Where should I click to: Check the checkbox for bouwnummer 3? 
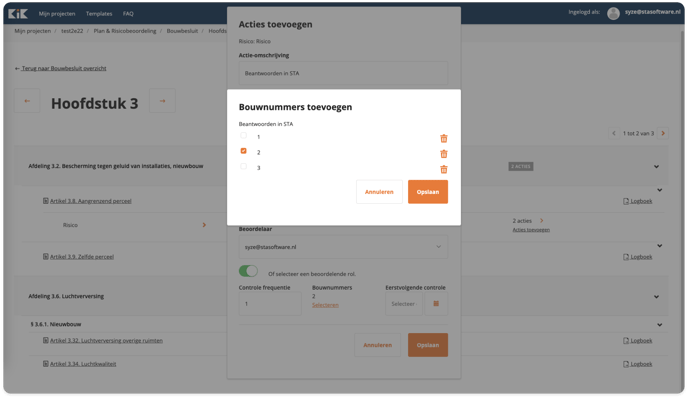coord(244,166)
